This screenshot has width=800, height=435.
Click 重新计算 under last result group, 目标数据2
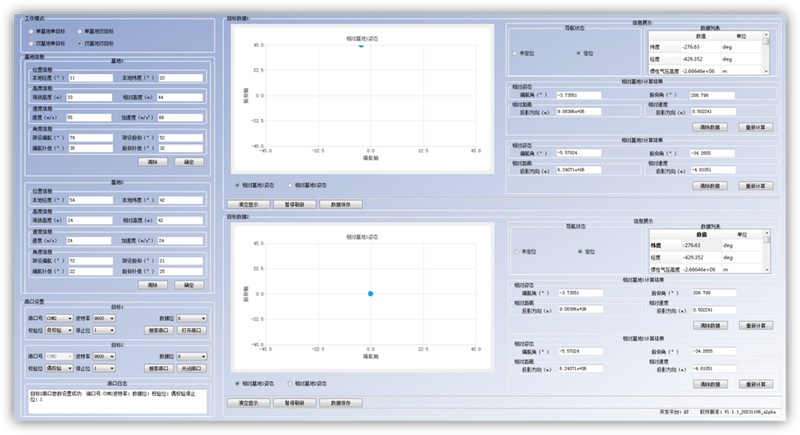pos(756,384)
